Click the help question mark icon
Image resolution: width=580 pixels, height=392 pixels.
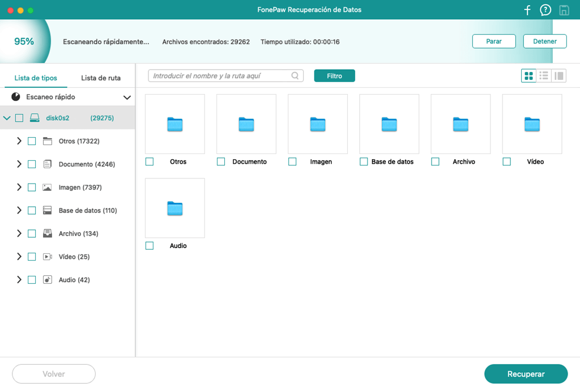(x=545, y=10)
